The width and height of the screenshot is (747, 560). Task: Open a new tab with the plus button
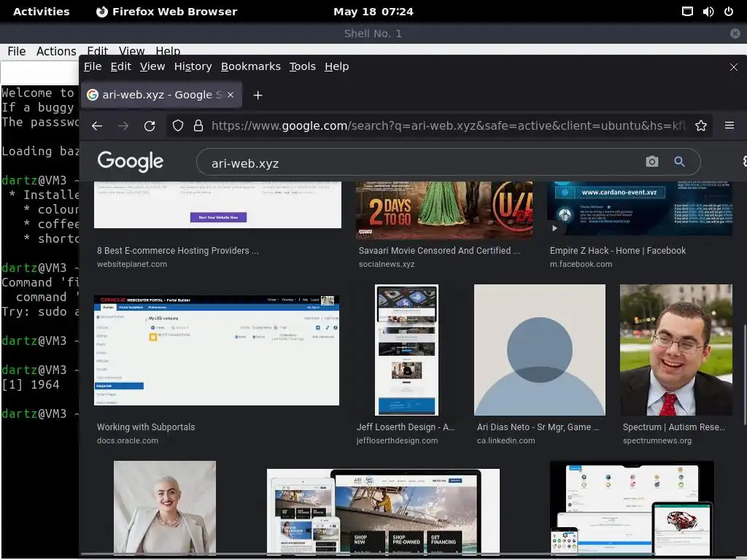[258, 96]
